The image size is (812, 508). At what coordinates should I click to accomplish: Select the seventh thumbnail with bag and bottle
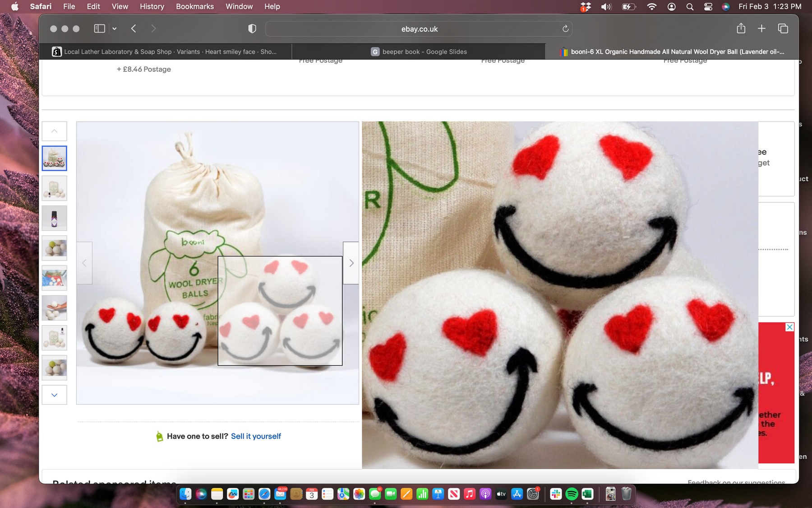click(54, 338)
